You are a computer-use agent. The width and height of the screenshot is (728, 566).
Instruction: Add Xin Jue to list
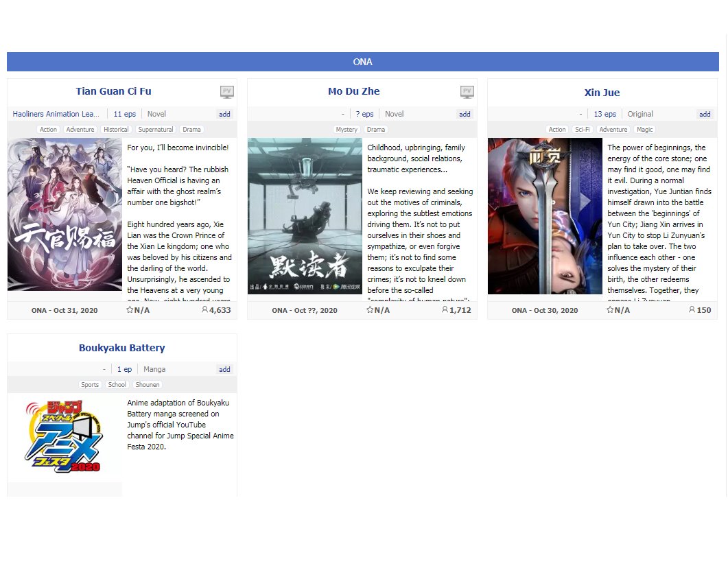[705, 114]
